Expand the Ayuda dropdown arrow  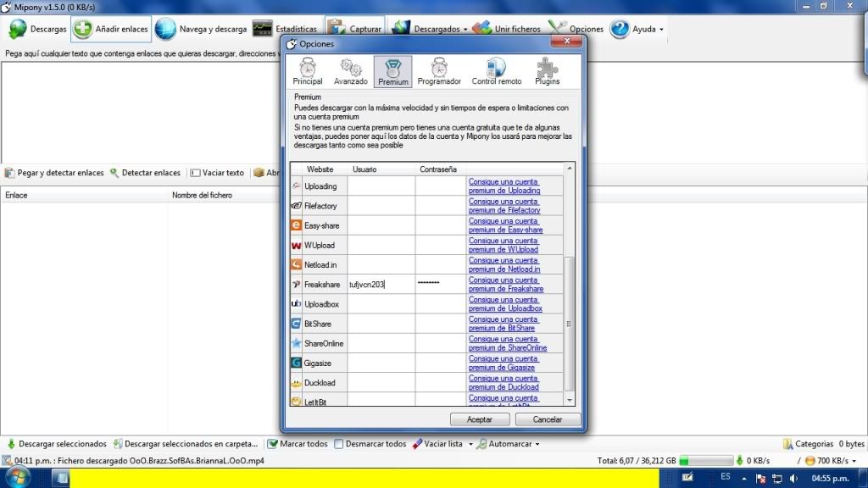pyautogui.click(x=661, y=30)
